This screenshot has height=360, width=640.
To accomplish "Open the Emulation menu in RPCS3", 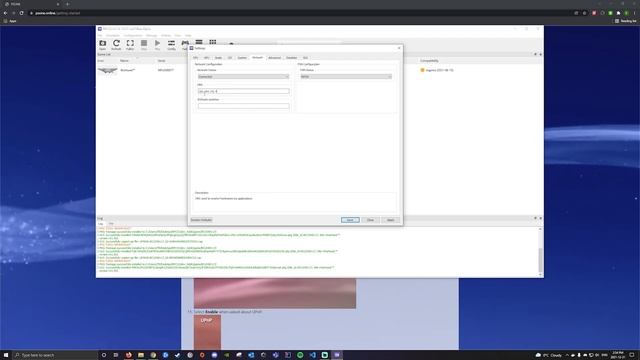I will coord(113,36).
